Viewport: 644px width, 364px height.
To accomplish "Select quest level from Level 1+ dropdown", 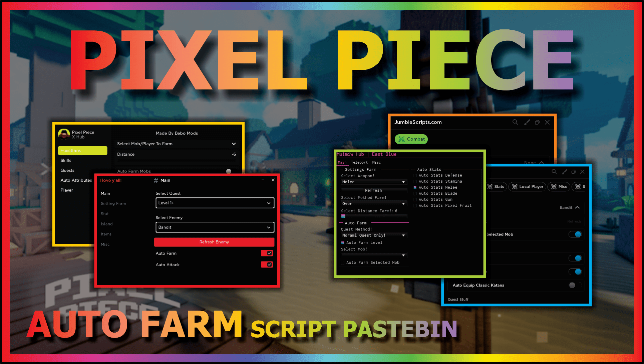I will tap(214, 203).
